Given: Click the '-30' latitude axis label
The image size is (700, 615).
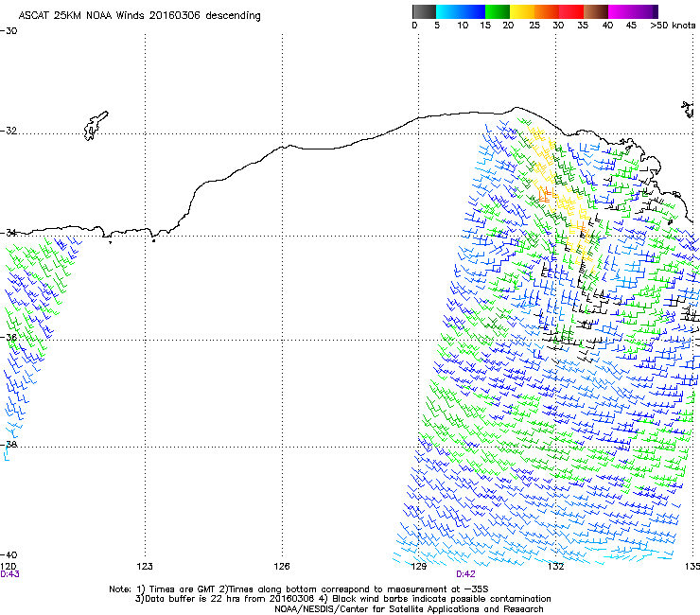Looking at the screenshot, I should (x=9, y=31).
